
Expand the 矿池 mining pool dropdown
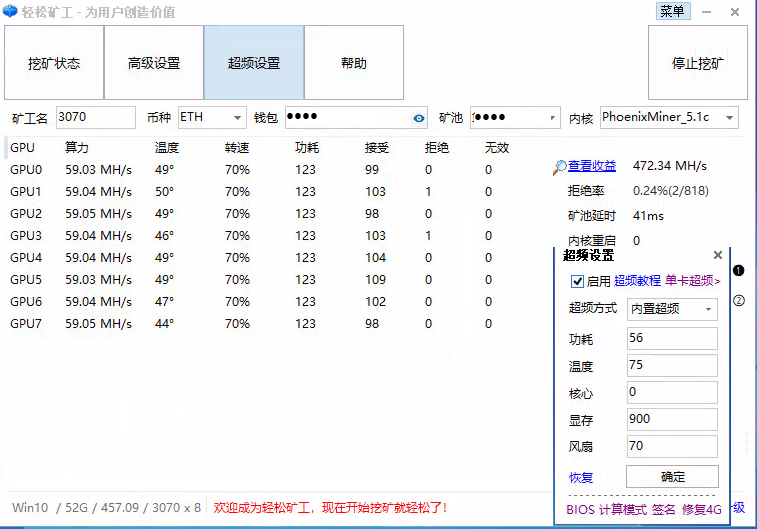pyautogui.click(x=553, y=118)
